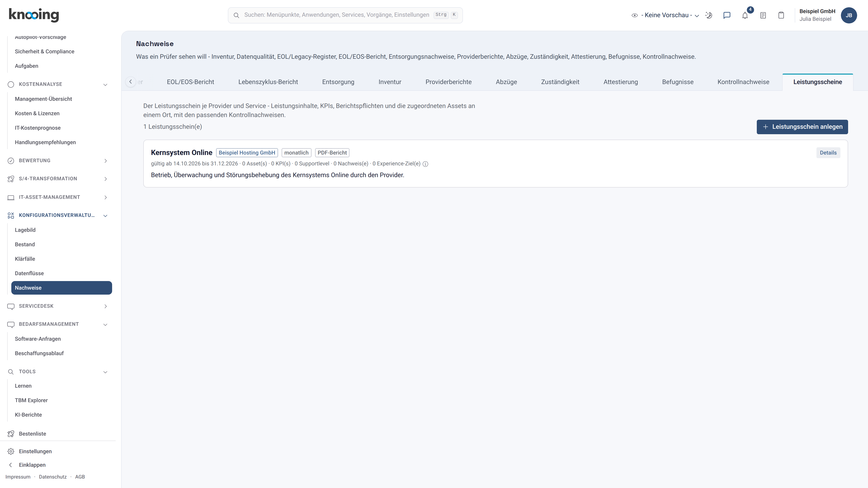
Task: Open Lagebild in sidebar
Action: pos(25,230)
